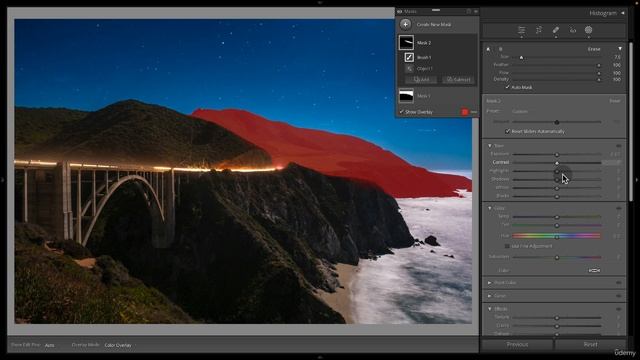The height and width of the screenshot is (360, 640).
Task: Click the brush Size slider
Action: coord(557,58)
